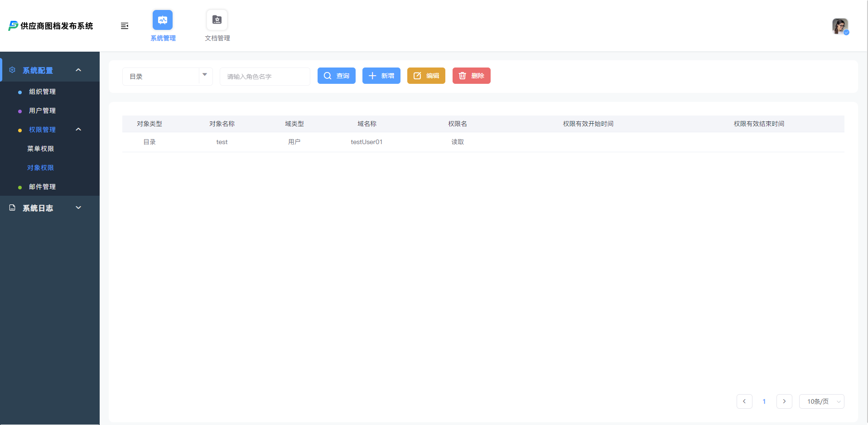Open the 系统管理 module icon
Image resolution: width=868 pixels, height=425 pixels.
click(x=163, y=20)
